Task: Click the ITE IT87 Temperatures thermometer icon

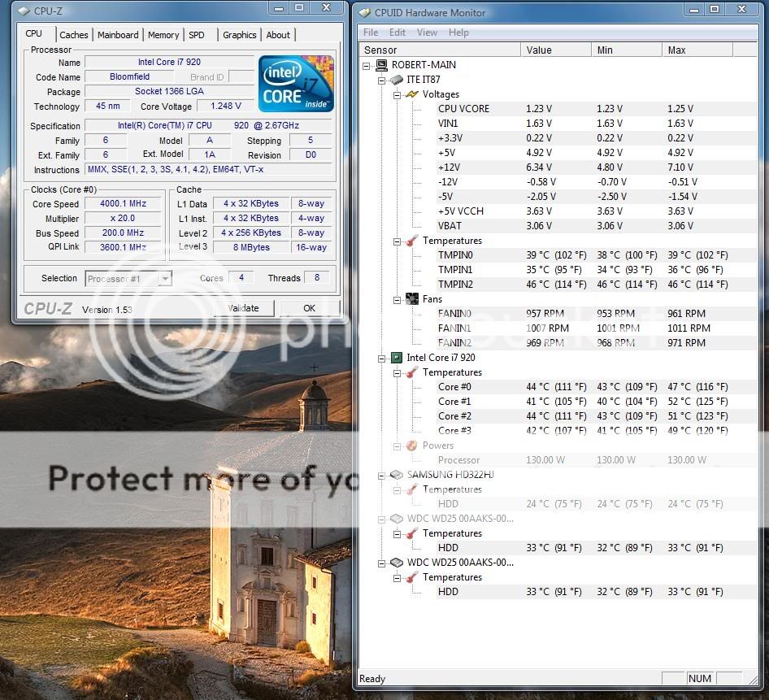Action: pyautogui.click(x=412, y=241)
